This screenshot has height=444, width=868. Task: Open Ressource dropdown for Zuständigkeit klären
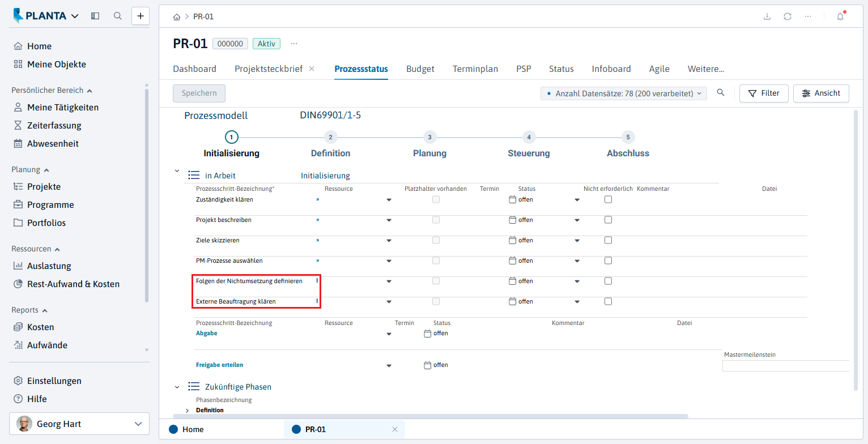click(x=389, y=200)
